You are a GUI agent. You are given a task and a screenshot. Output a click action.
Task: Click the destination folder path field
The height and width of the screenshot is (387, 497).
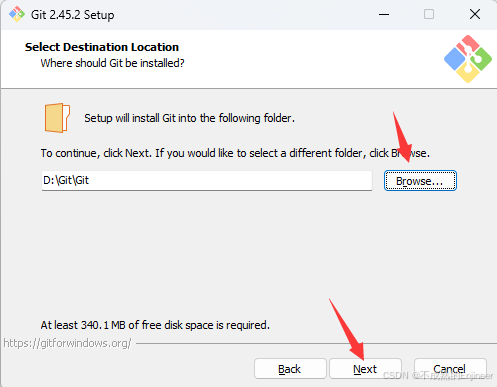tap(207, 181)
